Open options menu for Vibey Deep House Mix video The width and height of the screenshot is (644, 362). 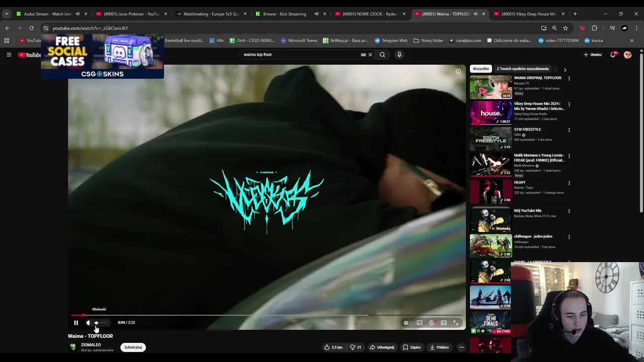[569, 104]
